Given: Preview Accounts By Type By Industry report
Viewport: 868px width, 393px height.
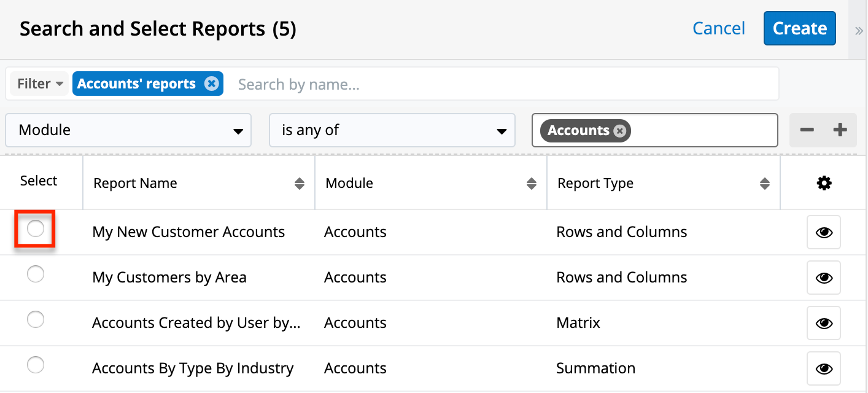Looking at the screenshot, I should (x=823, y=368).
